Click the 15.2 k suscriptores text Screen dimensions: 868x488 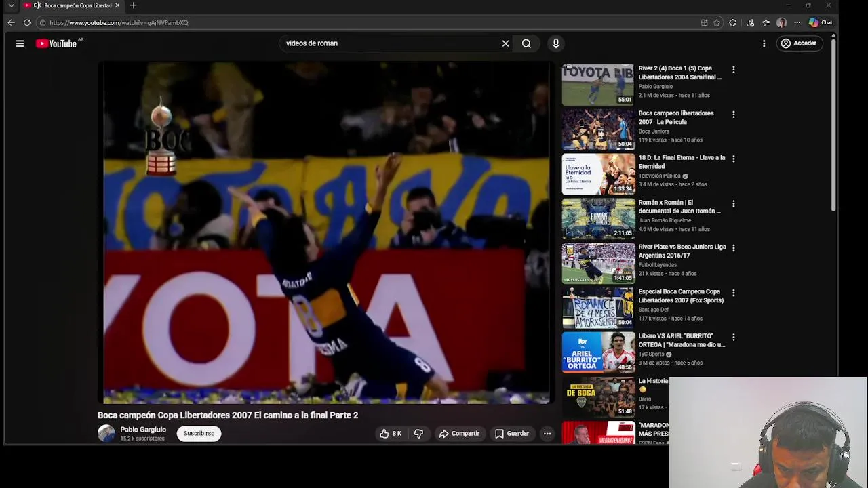(x=142, y=439)
